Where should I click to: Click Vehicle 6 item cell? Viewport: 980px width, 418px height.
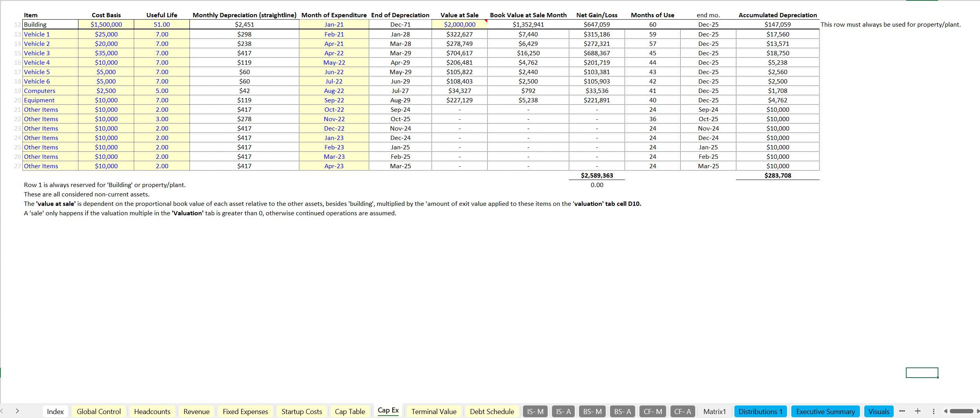(x=50, y=81)
